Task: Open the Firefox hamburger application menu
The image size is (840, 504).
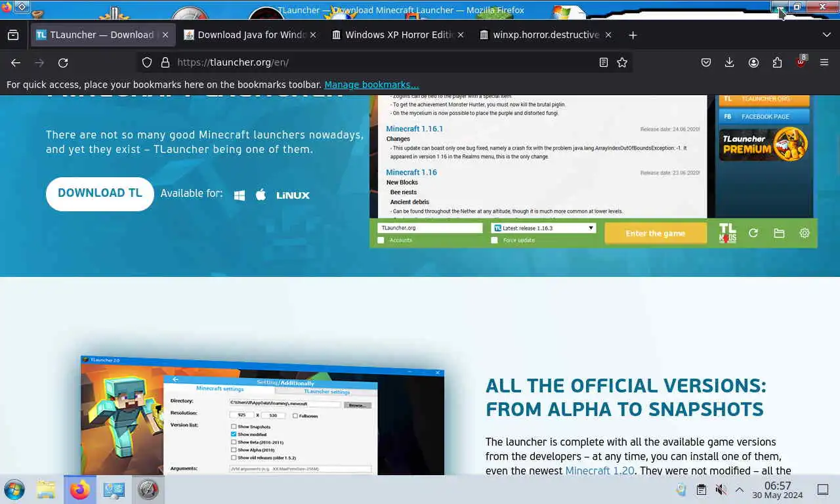Action: click(824, 62)
